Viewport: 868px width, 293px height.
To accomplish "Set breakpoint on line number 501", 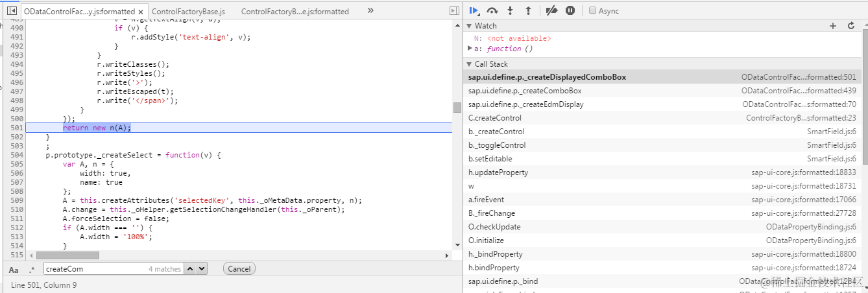I will 17,128.
